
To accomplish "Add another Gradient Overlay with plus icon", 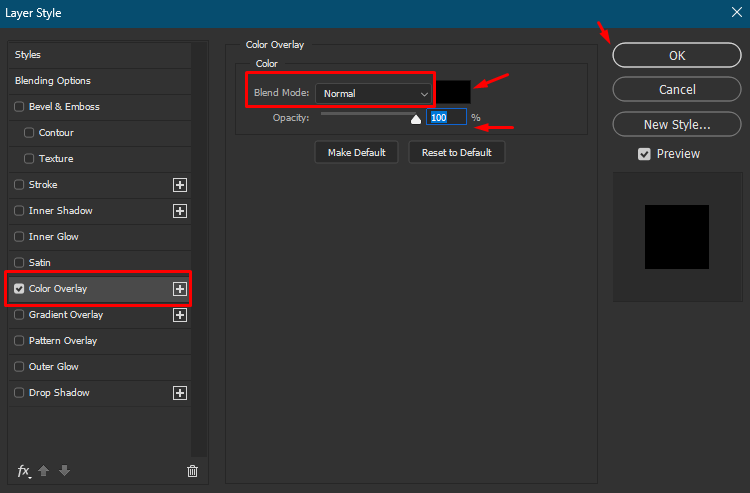I will (x=180, y=315).
